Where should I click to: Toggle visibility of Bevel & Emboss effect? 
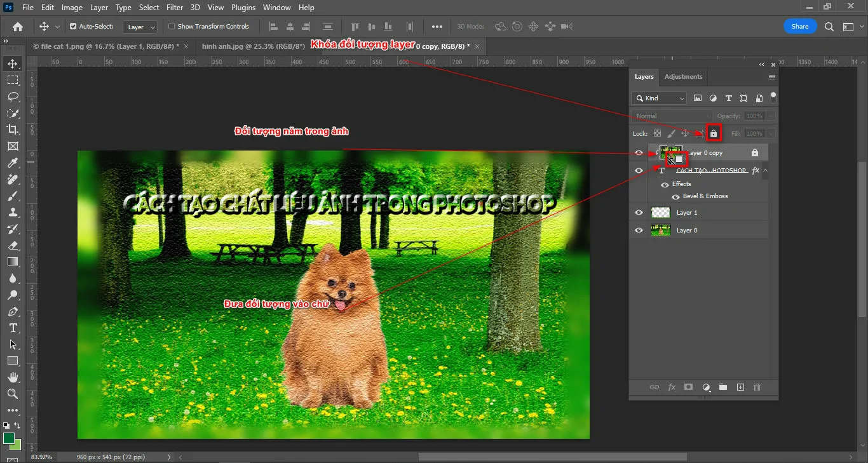coord(675,196)
